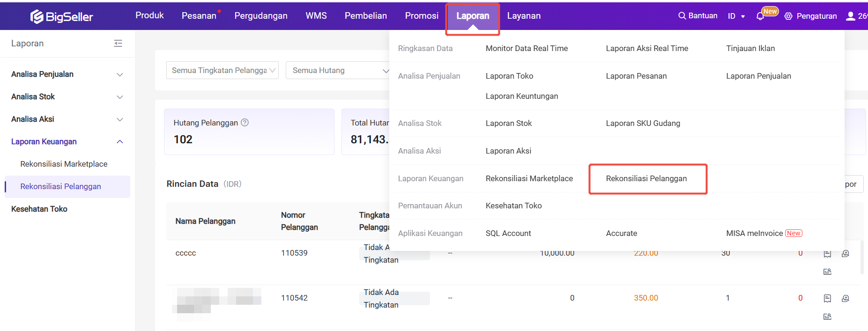Open the Semua Hutang dropdown
This screenshot has height=331, width=868.
(x=338, y=70)
